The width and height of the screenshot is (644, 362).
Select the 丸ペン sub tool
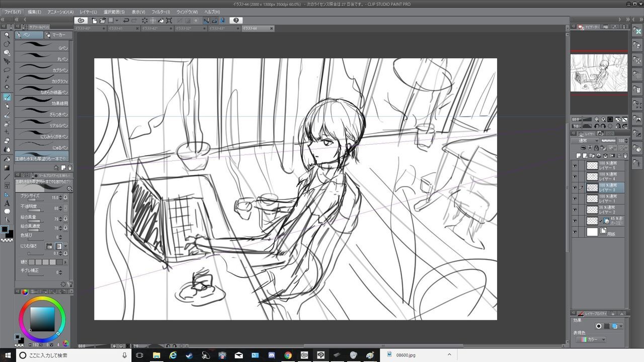coord(42,57)
